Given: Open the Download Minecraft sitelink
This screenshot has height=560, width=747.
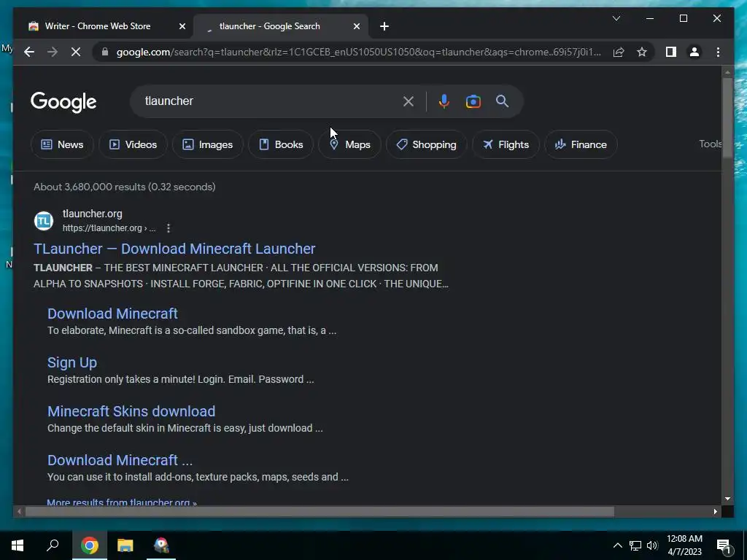Looking at the screenshot, I should tap(112, 314).
